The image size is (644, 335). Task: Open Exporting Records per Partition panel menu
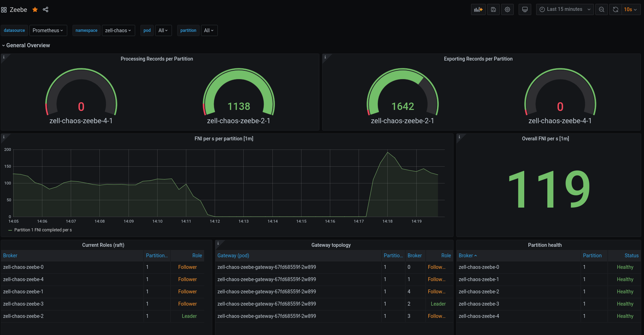[x=478, y=59]
